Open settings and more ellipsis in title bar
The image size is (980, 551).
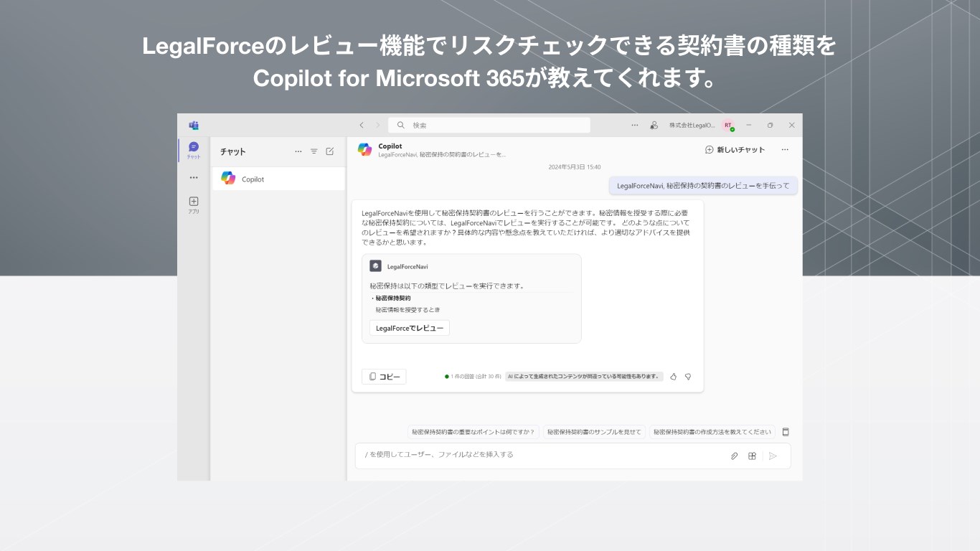(635, 125)
